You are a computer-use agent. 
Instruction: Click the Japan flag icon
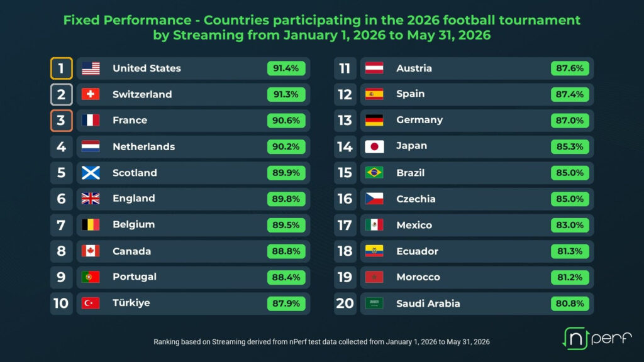(x=374, y=146)
